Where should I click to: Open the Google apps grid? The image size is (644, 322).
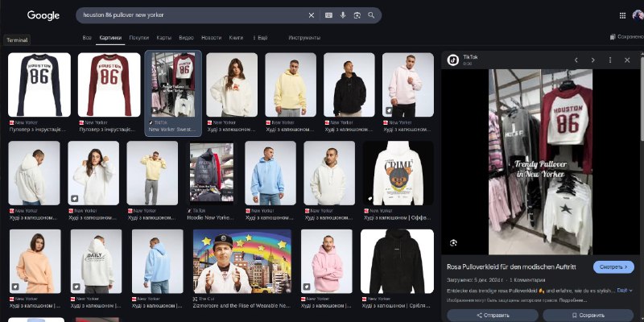(622, 15)
